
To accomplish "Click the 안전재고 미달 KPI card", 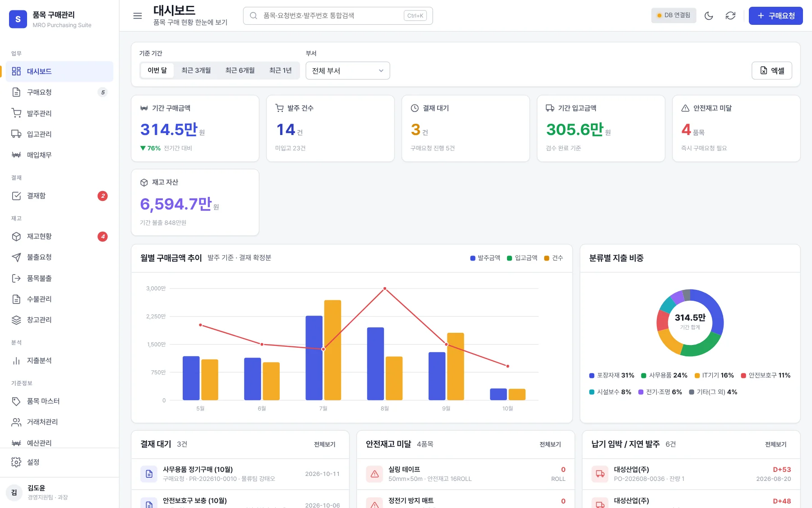I will tap(736, 128).
